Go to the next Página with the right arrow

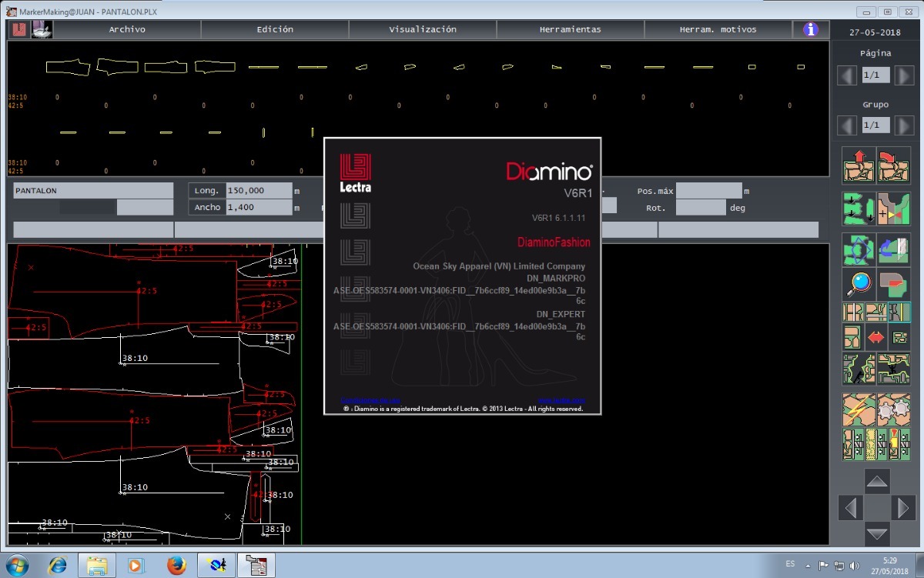click(x=904, y=75)
